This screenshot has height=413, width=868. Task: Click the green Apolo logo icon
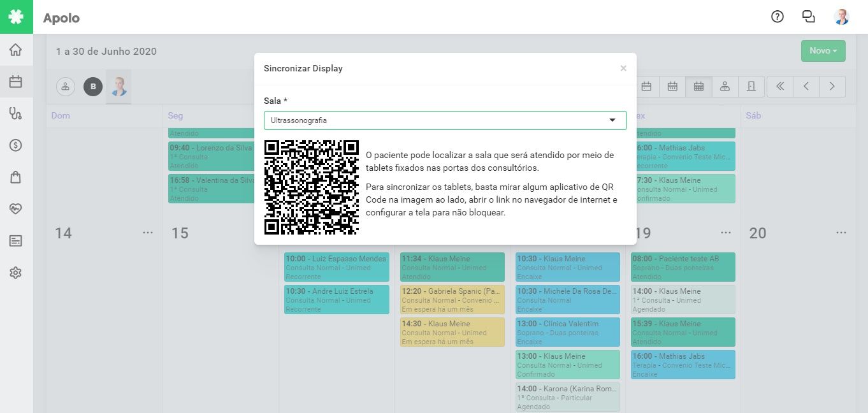coord(16,17)
